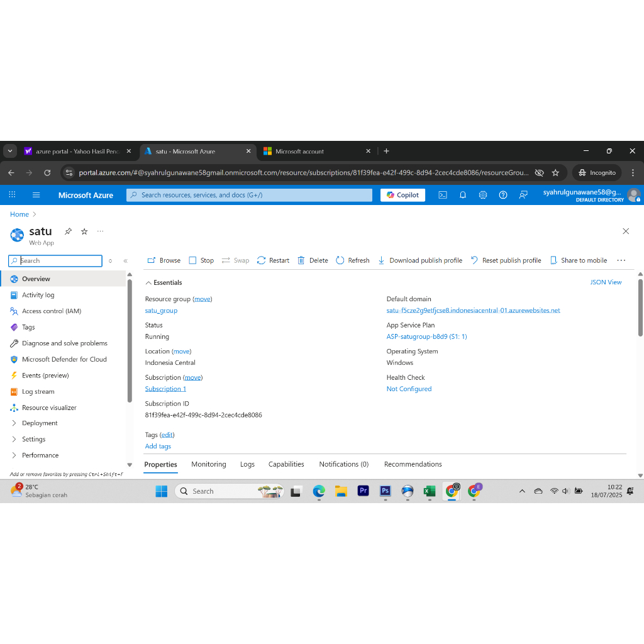Open the Azure apps grid launcher
644x644 pixels.
(x=13, y=195)
